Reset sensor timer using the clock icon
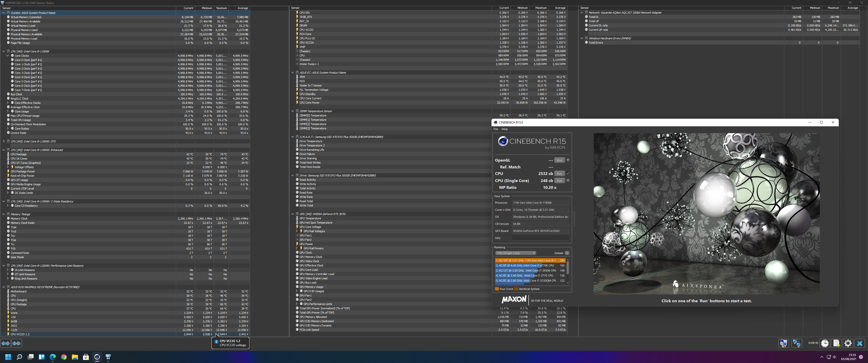868x363 pixels. tap(825, 343)
